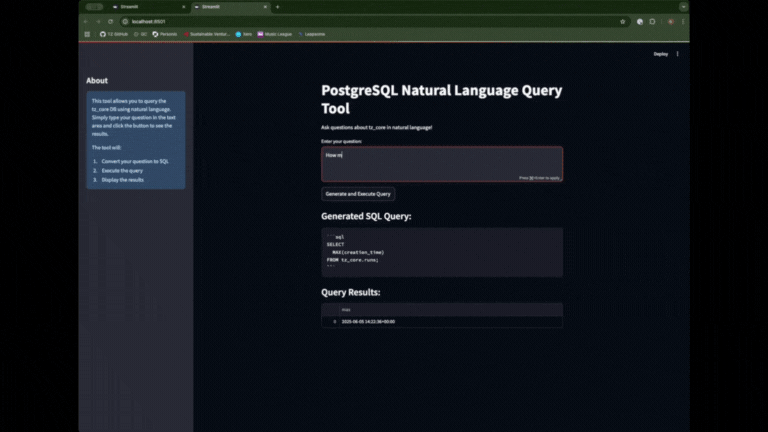The image size is (768, 432).
Task: Open the tab search dropdown arrow
Action: click(x=683, y=7)
